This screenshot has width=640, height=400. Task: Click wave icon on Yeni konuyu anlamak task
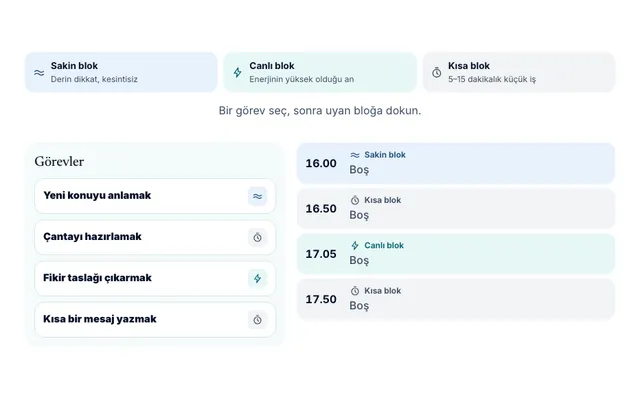257,196
